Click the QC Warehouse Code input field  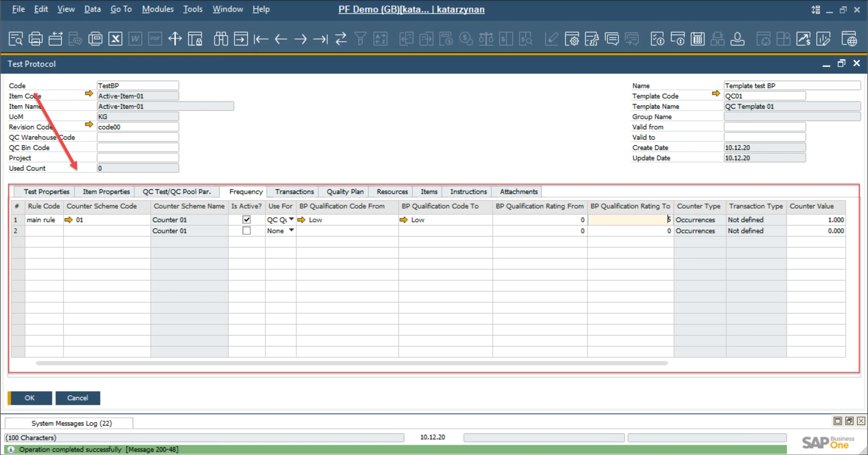138,137
